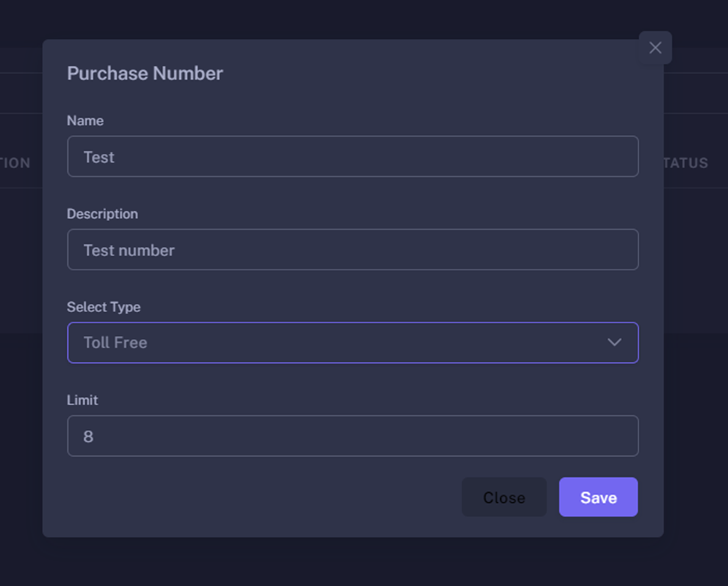Click the "Toll Free" selected value

116,343
